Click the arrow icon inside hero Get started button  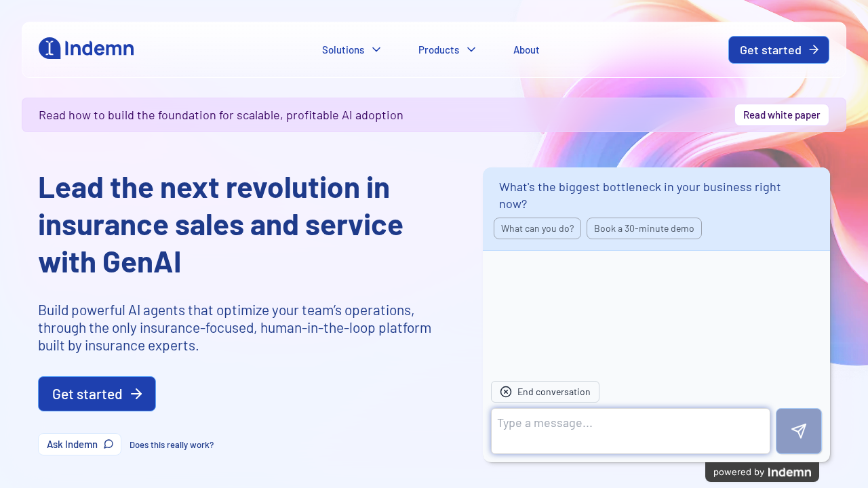click(138, 394)
